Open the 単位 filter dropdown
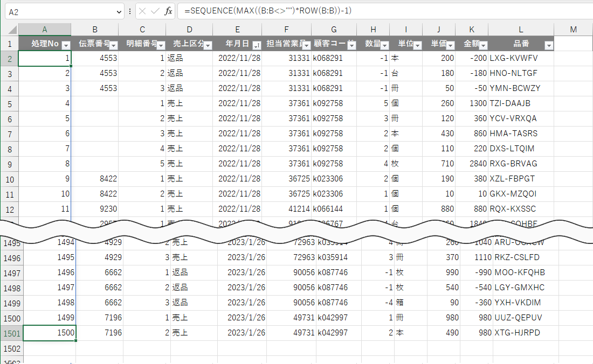Viewport: 593px width, 364px height. [x=417, y=46]
